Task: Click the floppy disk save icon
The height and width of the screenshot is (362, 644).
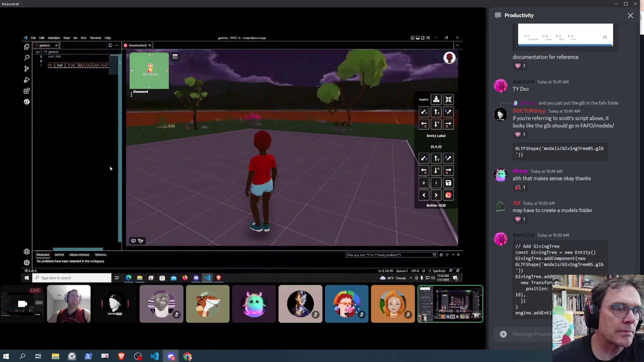Action: coord(448,183)
